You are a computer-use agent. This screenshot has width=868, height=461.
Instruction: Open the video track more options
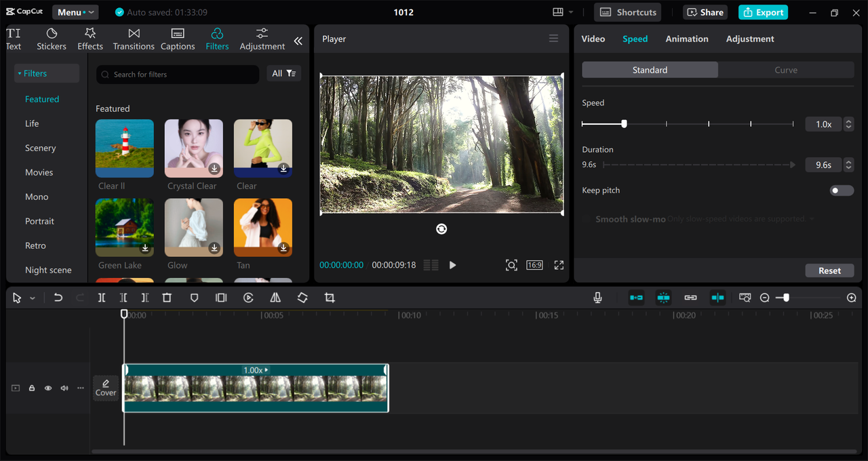pyautogui.click(x=81, y=388)
